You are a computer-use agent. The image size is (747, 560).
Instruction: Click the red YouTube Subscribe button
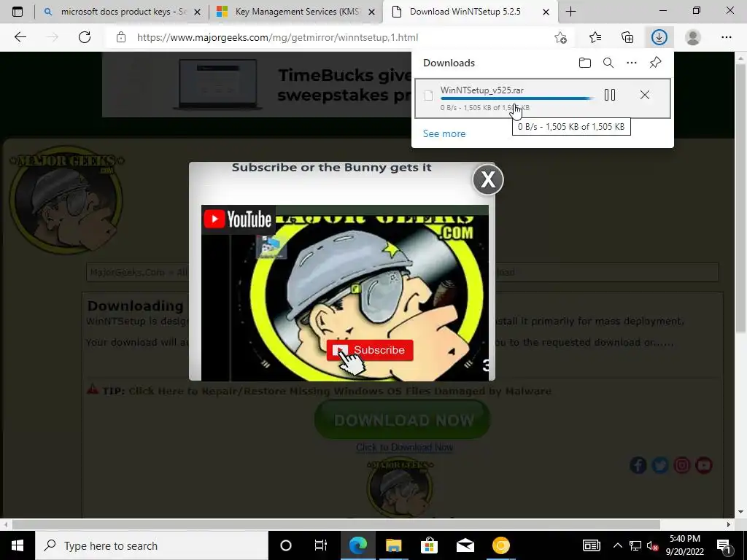pos(370,350)
